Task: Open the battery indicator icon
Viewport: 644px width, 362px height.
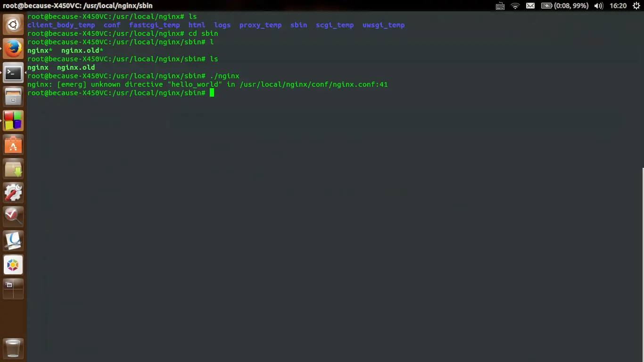Action: click(546, 6)
